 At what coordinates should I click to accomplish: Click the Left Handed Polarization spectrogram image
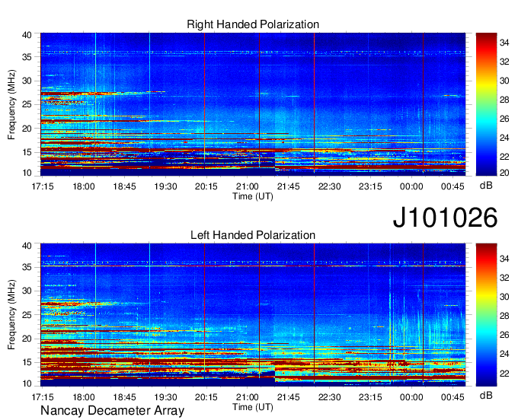tap(253, 315)
